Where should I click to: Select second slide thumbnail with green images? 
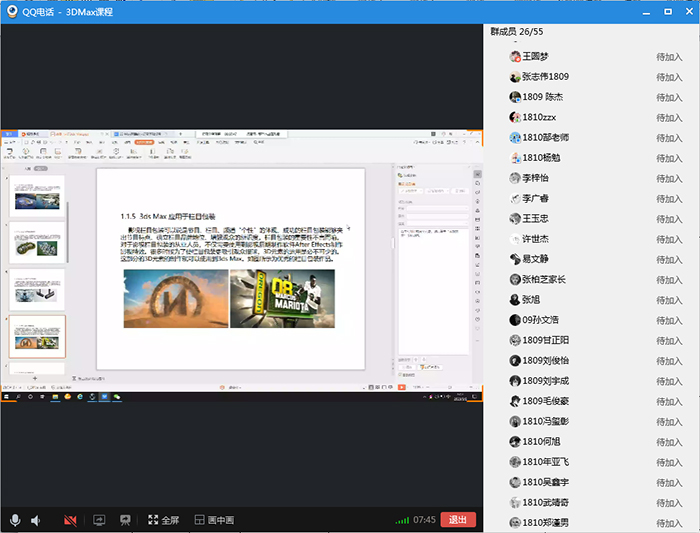[37, 243]
